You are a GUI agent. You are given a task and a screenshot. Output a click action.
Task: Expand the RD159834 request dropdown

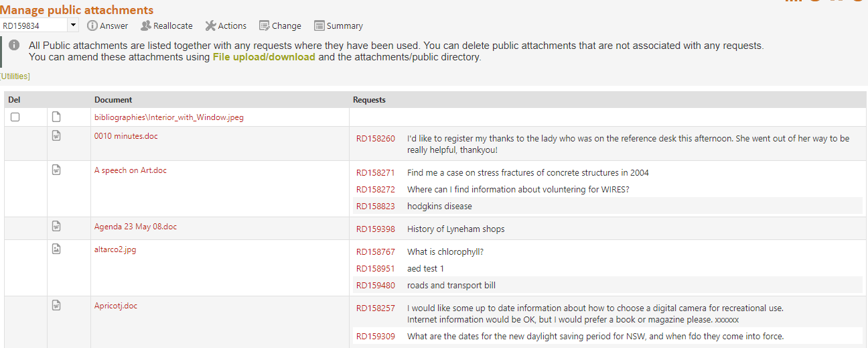[x=73, y=25]
